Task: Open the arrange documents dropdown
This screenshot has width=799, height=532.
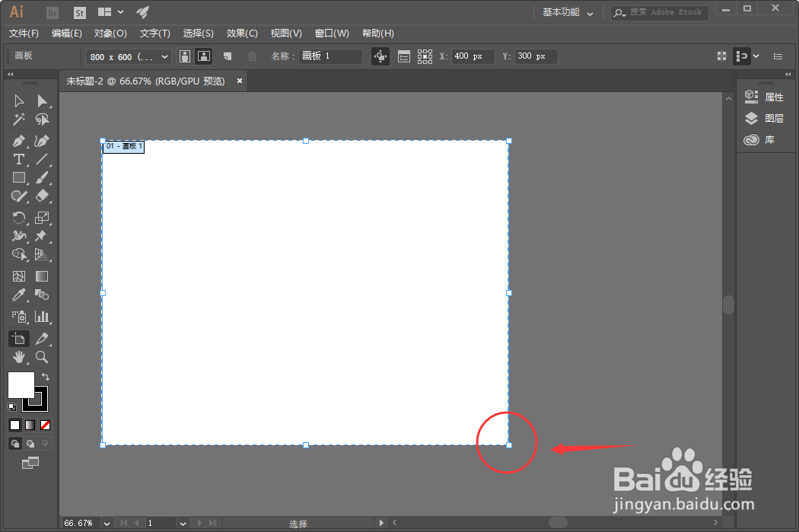Action: (110, 11)
